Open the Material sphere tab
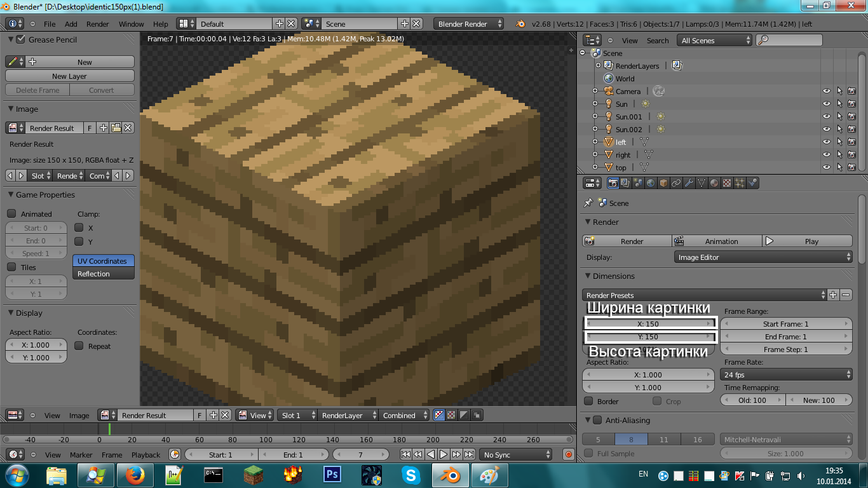Image resolution: width=868 pixels, height=488 pixels. pyautogui.click(x=715, y=183)
